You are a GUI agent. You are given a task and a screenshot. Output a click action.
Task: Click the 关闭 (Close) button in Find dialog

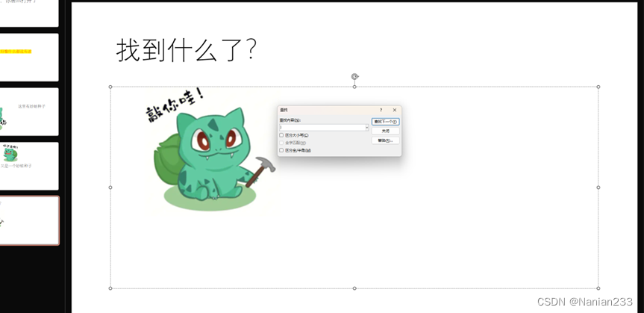[385, 131]
